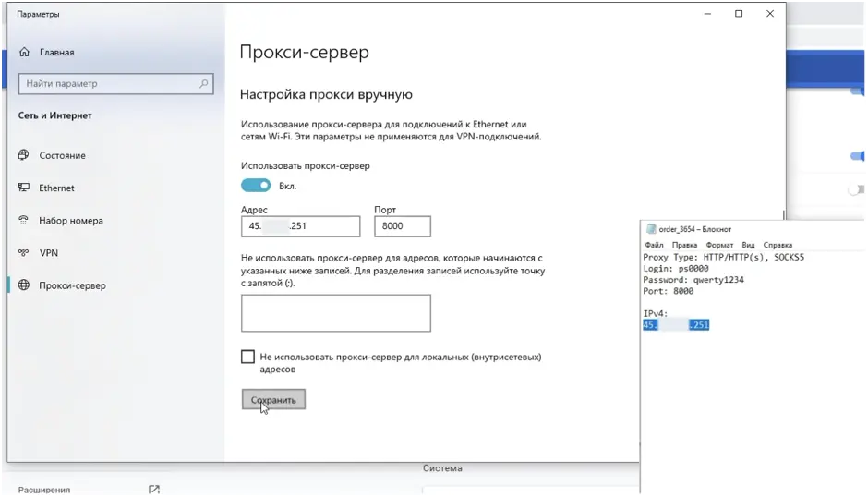Click the proxy exceptions text box
The image size is (868, 497).
click(x=336, y=313)
